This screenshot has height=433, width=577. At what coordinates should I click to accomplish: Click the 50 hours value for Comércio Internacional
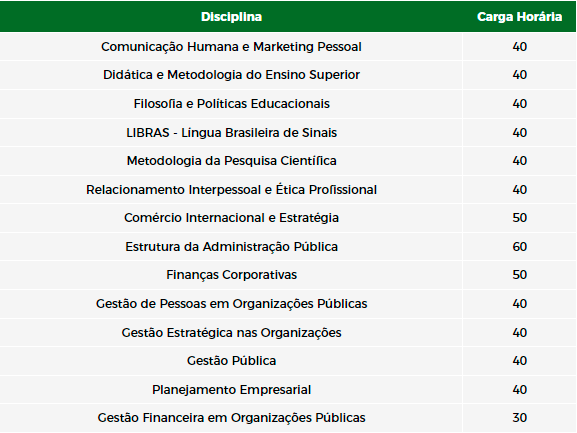[520, 218]
